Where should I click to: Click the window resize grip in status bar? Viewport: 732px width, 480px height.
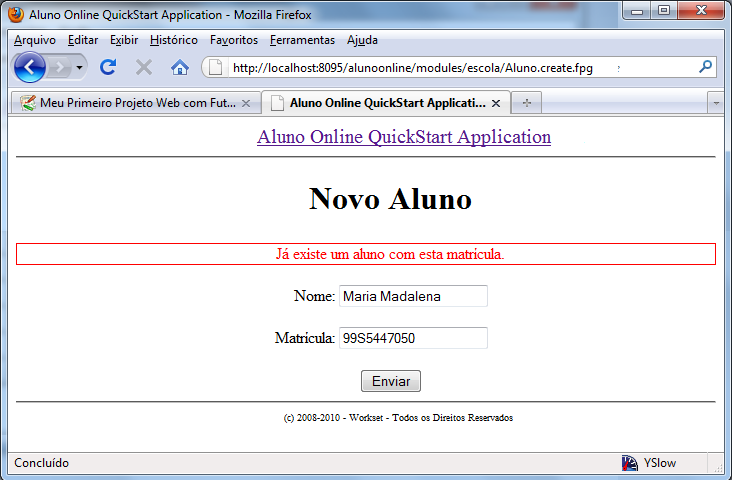click(718, 467)
